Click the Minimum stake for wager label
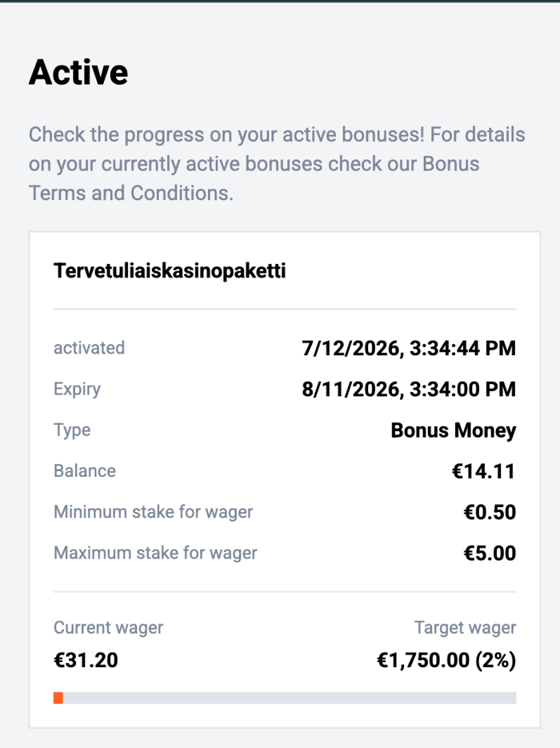The image size is (560, 748). 153,512
